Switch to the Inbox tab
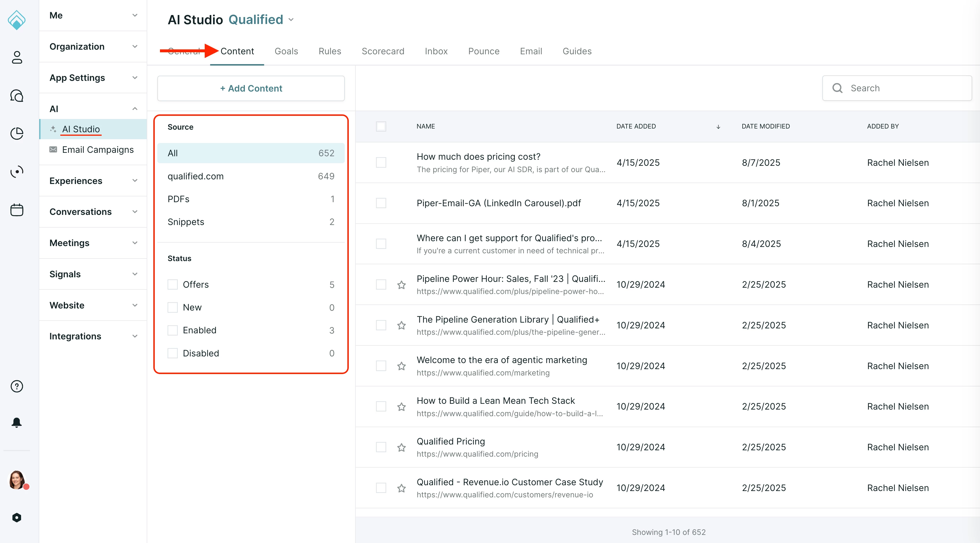 point(436,51)
